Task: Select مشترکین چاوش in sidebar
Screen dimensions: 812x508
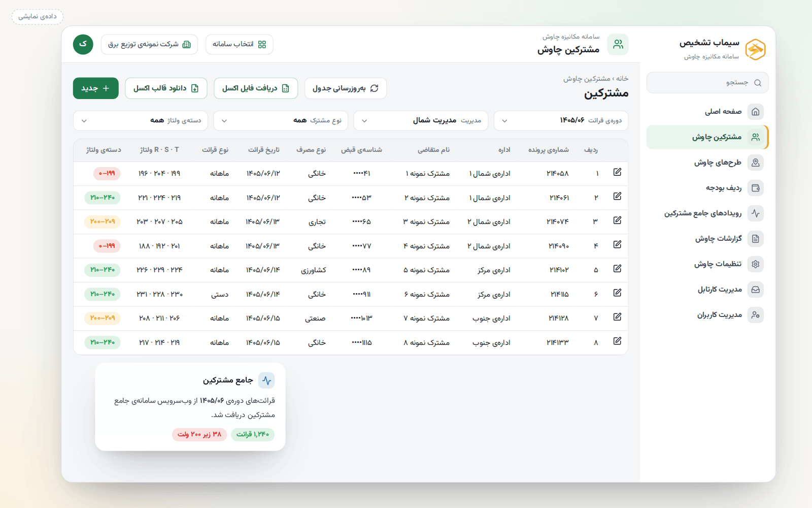Action: pyautogui.click(x=707, y=137)
